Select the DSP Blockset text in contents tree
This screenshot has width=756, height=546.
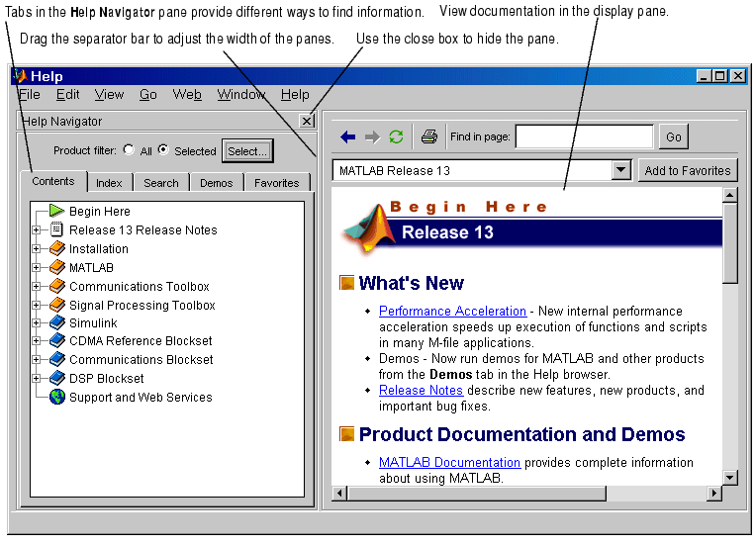[x=107, y=378]
